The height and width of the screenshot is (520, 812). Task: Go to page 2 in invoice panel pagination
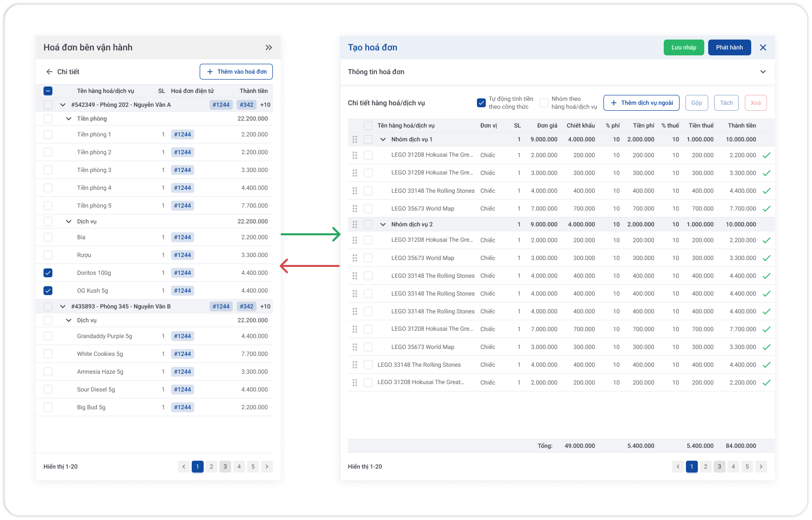(x=706, y=467)
